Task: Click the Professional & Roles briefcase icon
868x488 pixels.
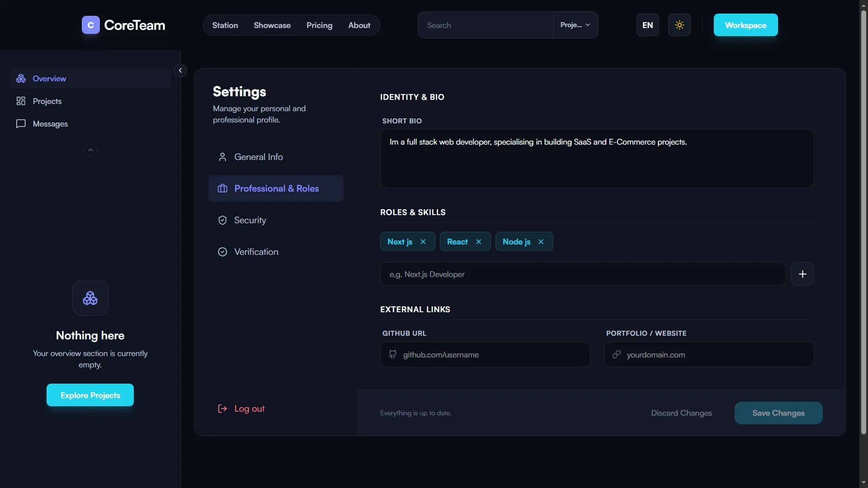Action: 222,188
